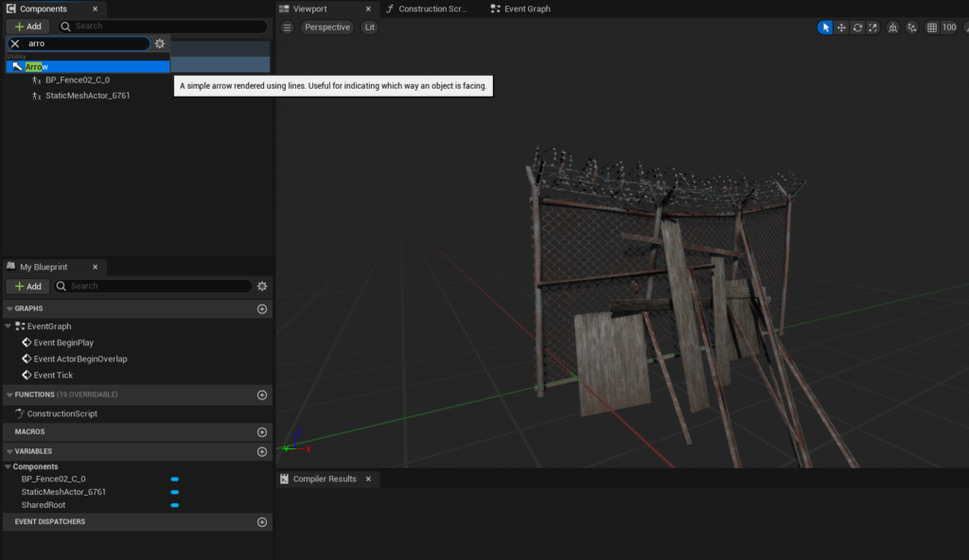This screenshot has height=560, width=969.
Task: Collapse the GRAPHS section
Action: point(9,309)
